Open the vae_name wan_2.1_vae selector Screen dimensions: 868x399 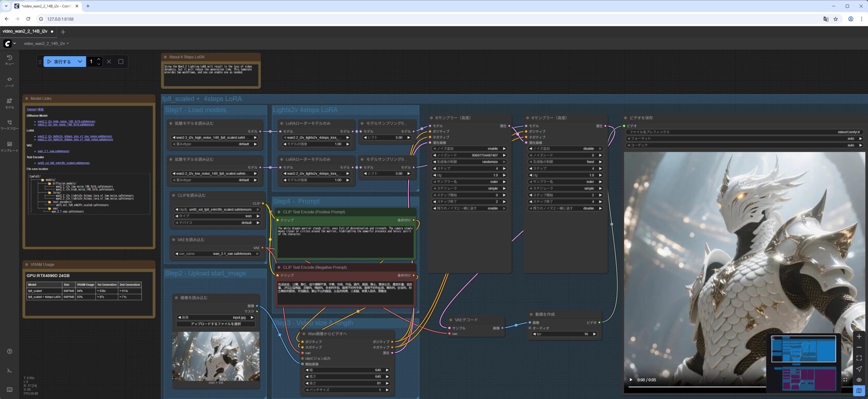click(217, 254)
